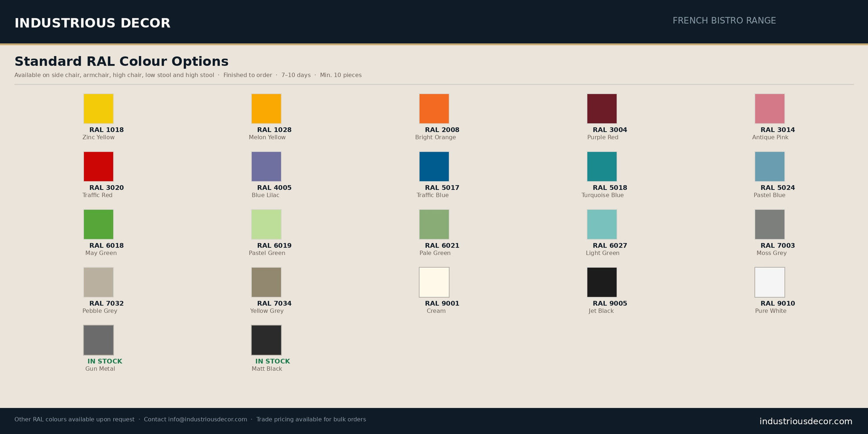Click the info@industriousdecor.com contact text
This screenshot has width=868, height=434.
click(x=207, y=419)
